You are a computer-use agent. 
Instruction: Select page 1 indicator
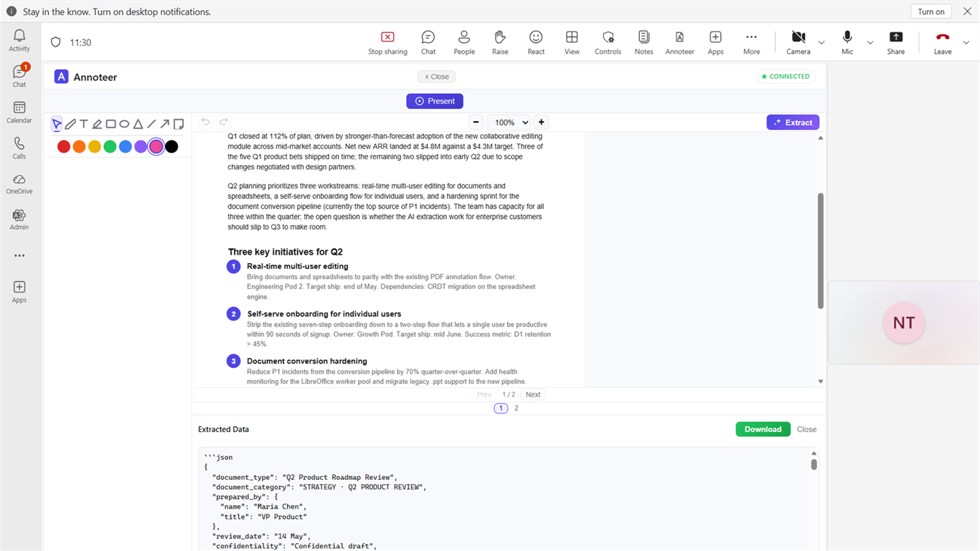click(x=501, y=408)
